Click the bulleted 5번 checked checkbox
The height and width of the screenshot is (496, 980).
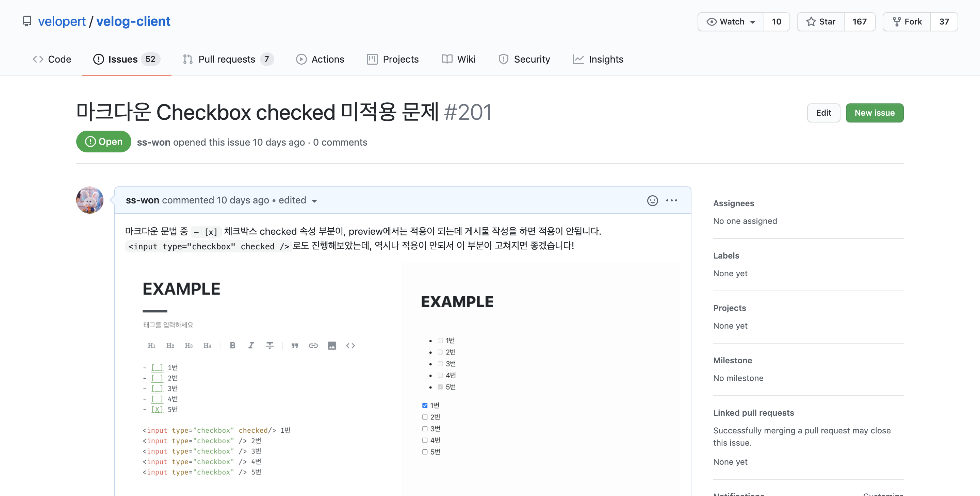[x=440, y=387]
